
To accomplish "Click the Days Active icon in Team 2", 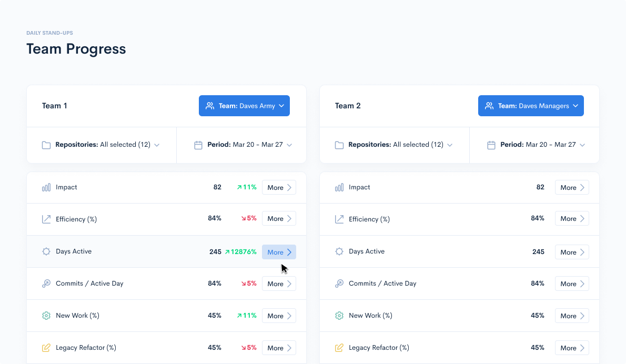I will point(339,252).
